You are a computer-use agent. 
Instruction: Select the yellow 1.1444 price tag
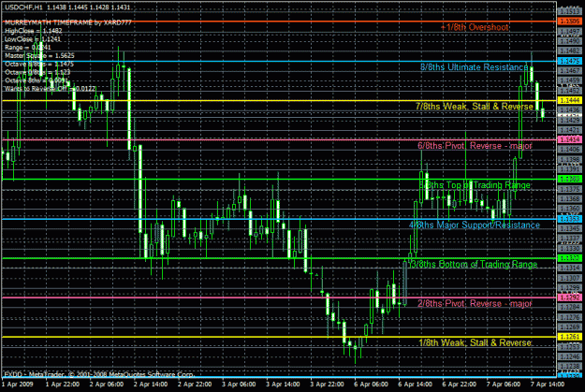(570, 100)
